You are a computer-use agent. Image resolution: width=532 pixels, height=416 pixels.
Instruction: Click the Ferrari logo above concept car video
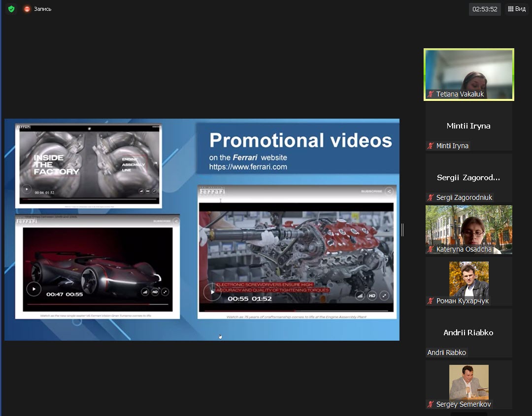coord(27,221)
